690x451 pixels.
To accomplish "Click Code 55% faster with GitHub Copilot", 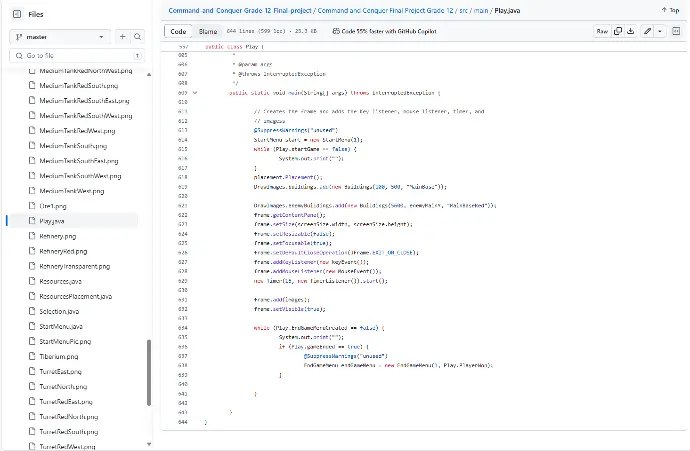I will tap(384, 31).
